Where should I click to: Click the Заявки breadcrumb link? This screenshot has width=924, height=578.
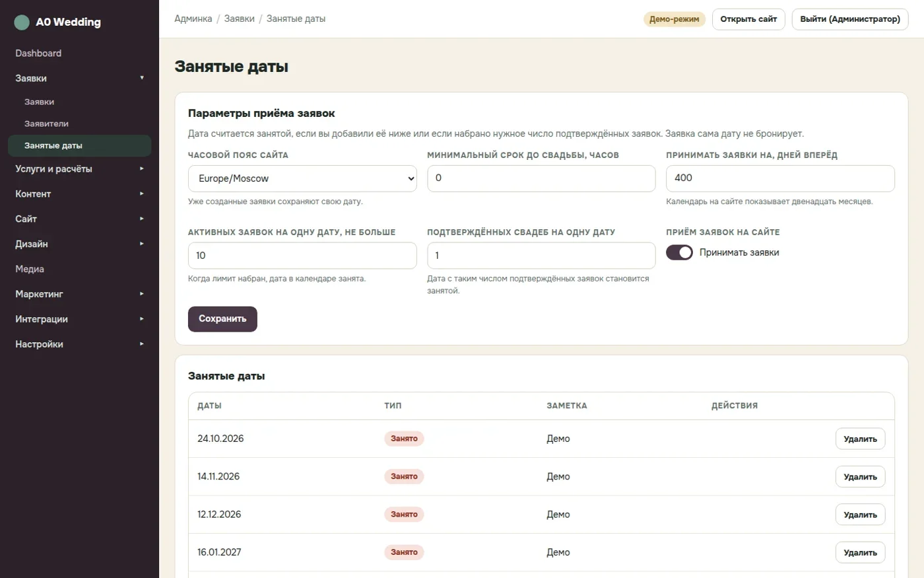point(240,19)
